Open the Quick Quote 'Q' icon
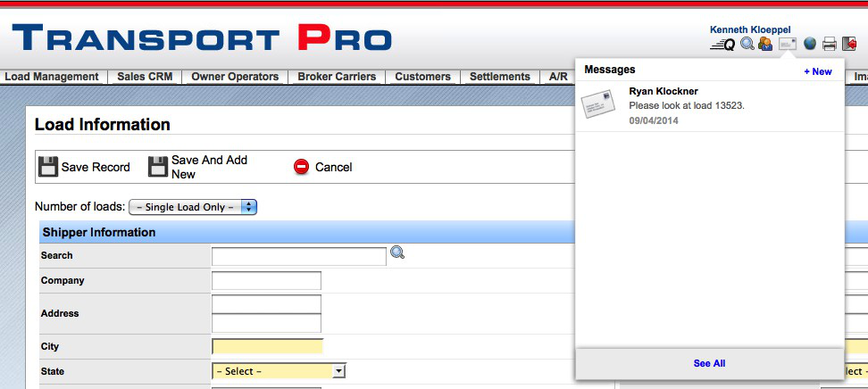This screenshot has height=389, width=868. click(722, 45)
